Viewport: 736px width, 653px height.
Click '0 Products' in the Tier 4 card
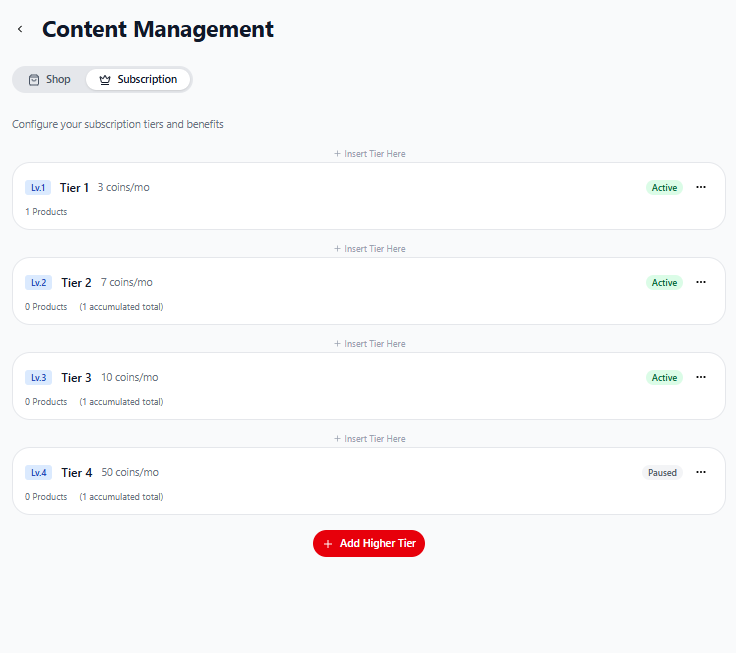(x=46, y=497)
